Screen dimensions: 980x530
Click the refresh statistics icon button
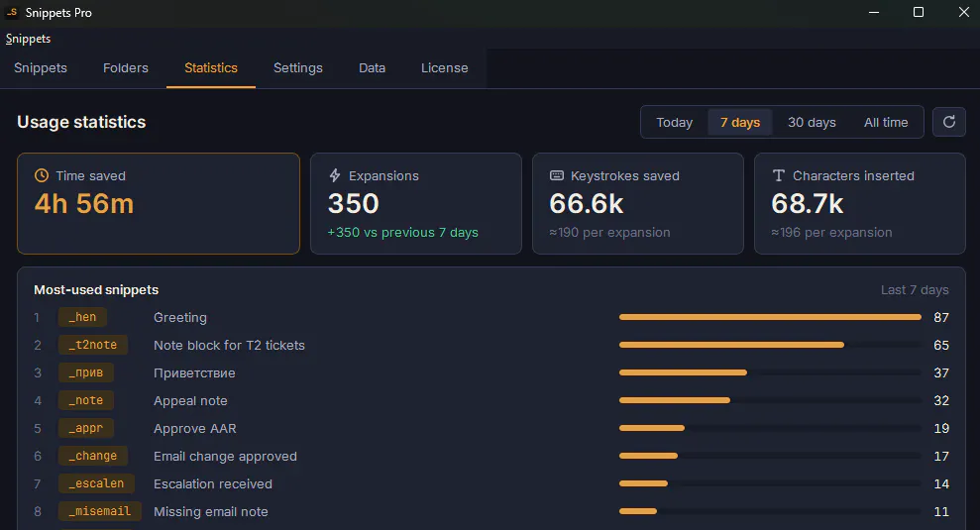(948, 122)
